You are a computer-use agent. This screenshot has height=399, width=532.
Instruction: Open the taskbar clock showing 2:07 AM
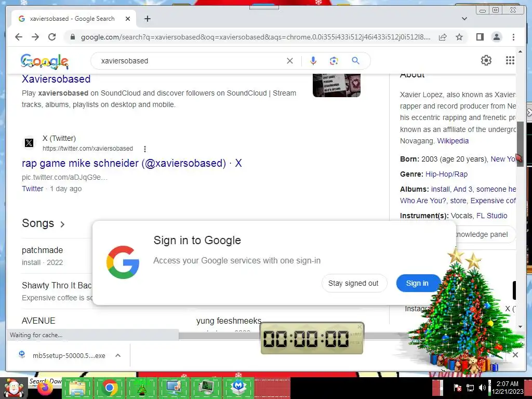507,388
